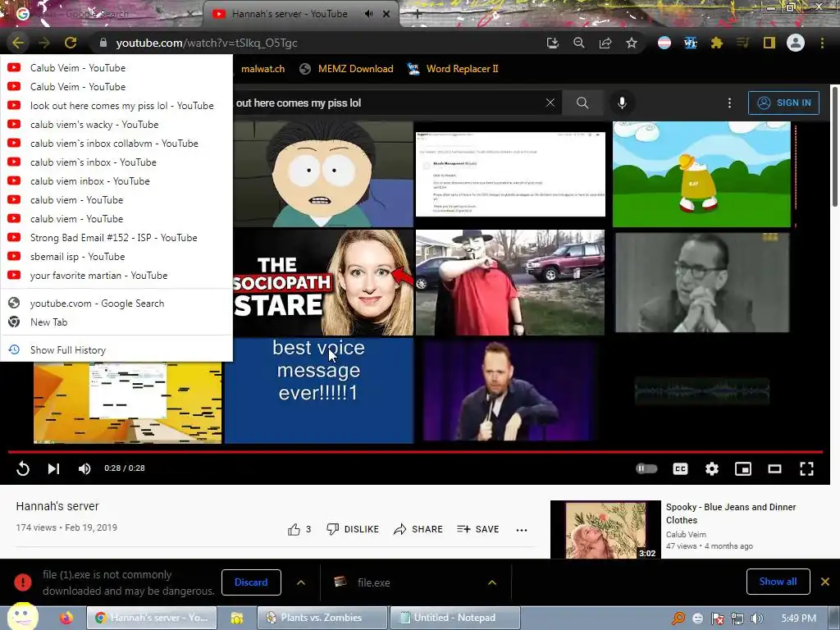
Task: Mute the video player volume
Action: pyautogui.click(x=84, y=468)
